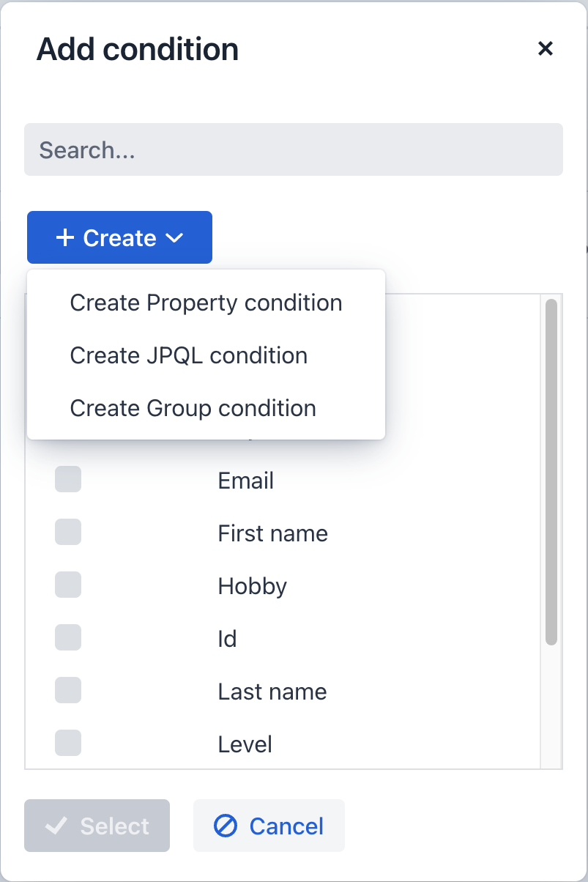
Task: Click the Hobby property label
Action: tap(252, 585)
